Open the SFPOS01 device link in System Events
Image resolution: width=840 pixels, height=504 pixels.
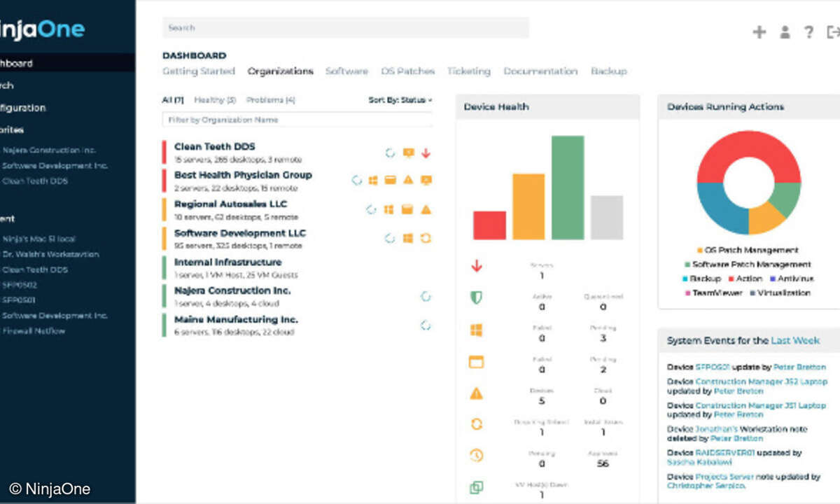pos(713,367)
